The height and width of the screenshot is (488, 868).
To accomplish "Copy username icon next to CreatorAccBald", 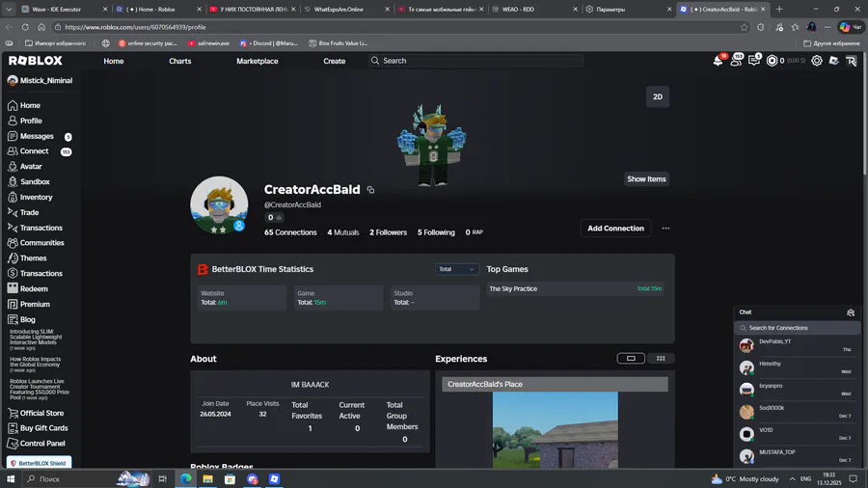I will click(x=370, y=190).
